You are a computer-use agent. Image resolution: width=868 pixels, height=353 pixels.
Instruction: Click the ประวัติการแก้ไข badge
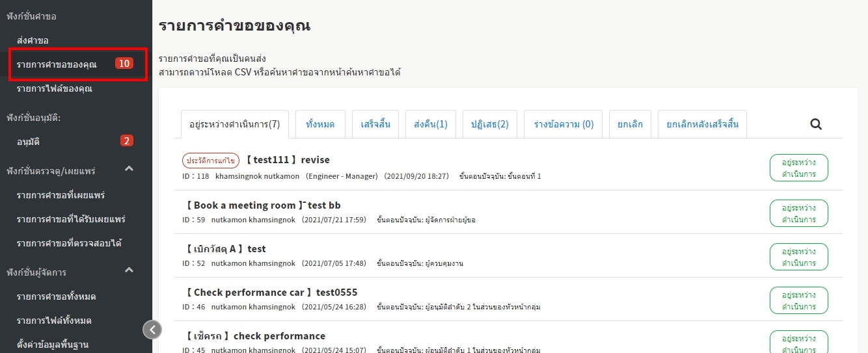point(211,161)
